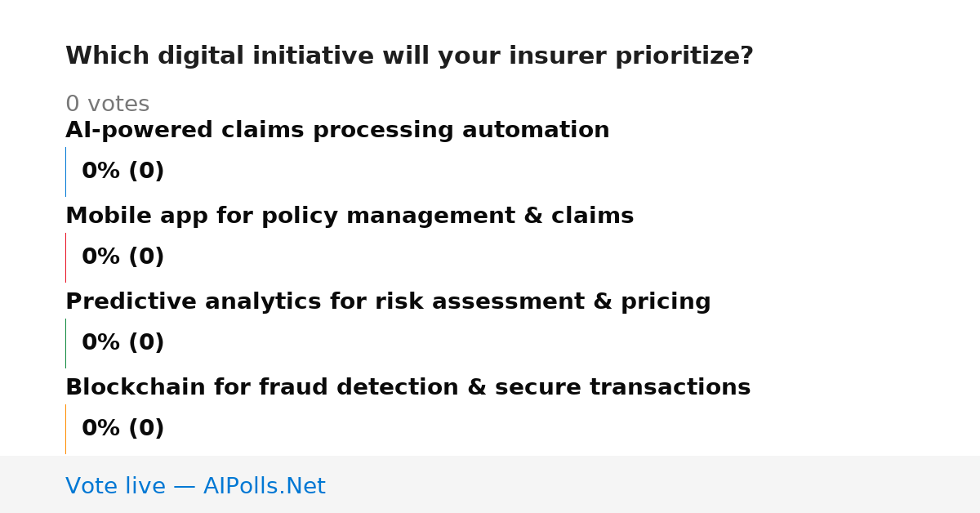This screenshot has width=980, height=513.
Task: Select Blockchain for fraud detection option
Action: [x=408, y=388]
